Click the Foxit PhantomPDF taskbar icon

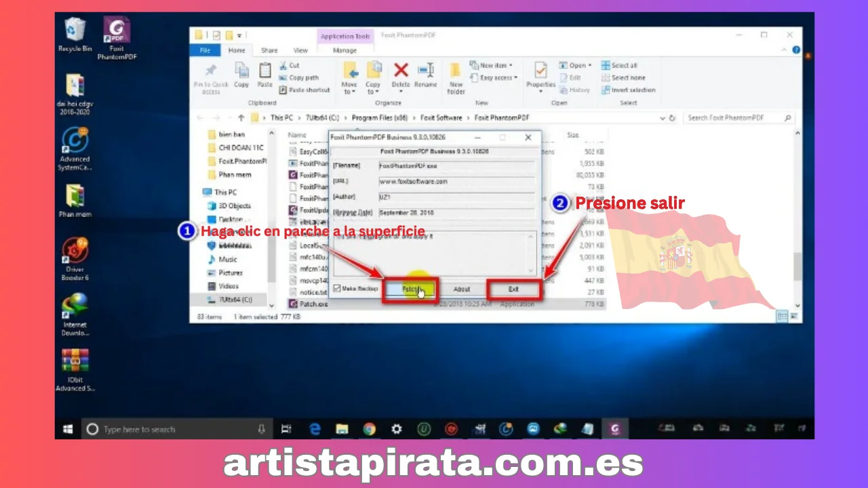(x=615, y=429)
